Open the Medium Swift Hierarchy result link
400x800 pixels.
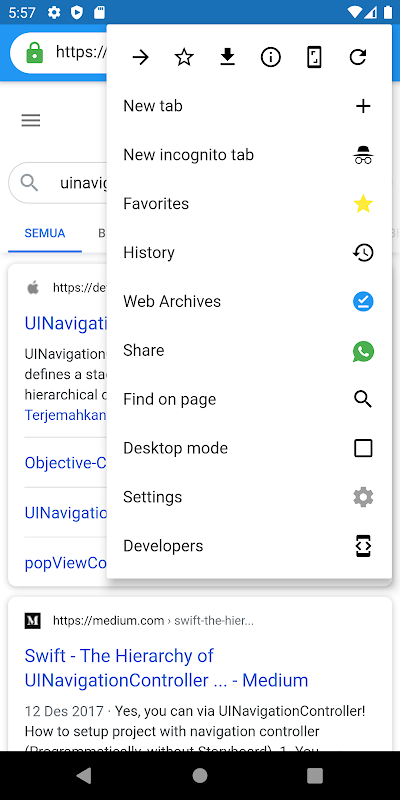[x=166, y=668]
